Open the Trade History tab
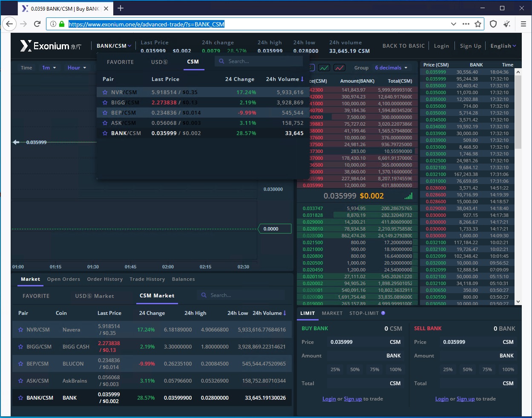Image resolution: width=532 pixels, height=418 pixels. tap(147, 279)
